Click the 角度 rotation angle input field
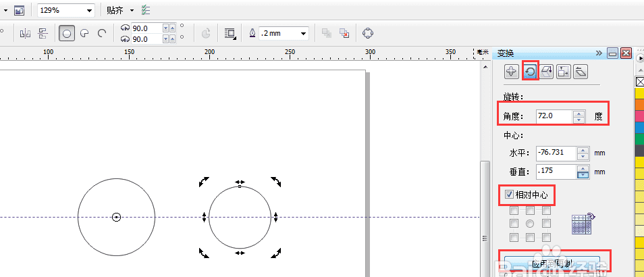This screenshot has width=644, height=277. click(554, 116)
